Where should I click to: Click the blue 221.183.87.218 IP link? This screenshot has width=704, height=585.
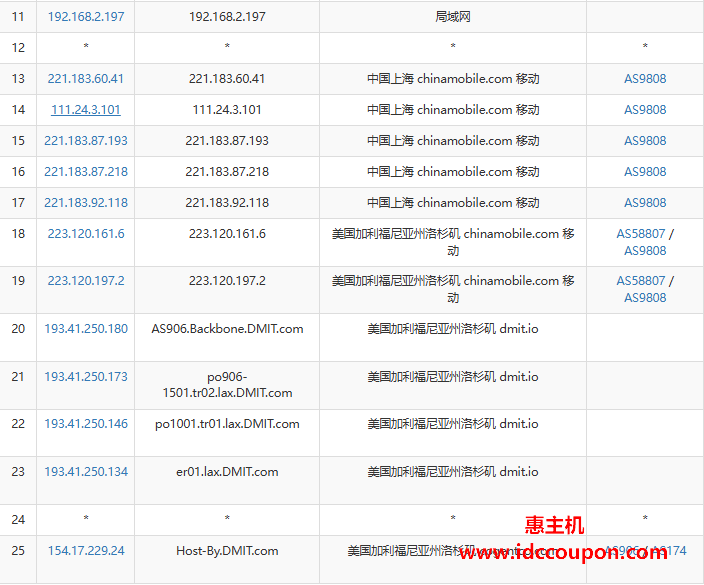click(x=86, y=172)
